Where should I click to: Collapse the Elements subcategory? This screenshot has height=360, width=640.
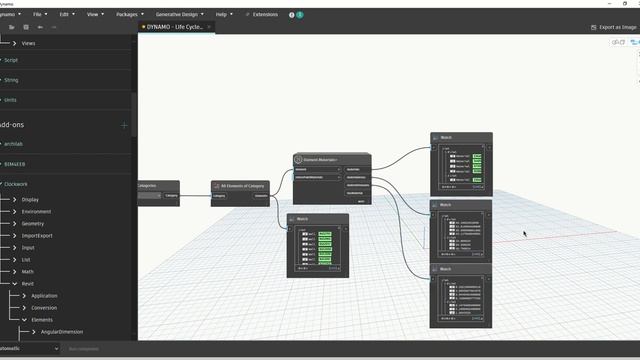[24, 320]
